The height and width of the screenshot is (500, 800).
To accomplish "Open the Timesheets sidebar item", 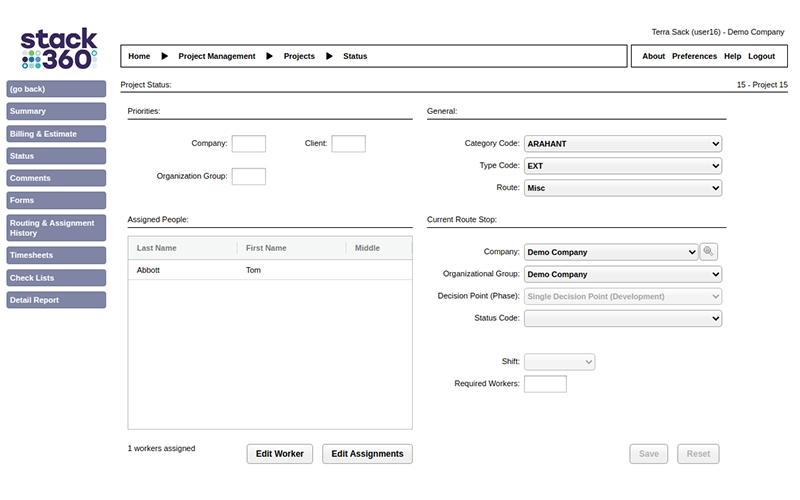I will 56,255.
